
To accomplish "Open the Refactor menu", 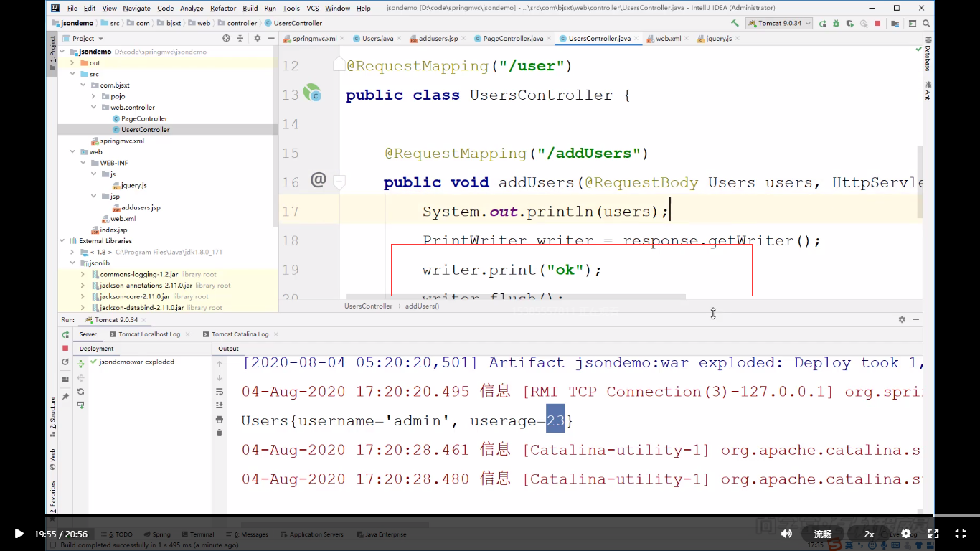I will pyautogui.click(x=223, y=8).
